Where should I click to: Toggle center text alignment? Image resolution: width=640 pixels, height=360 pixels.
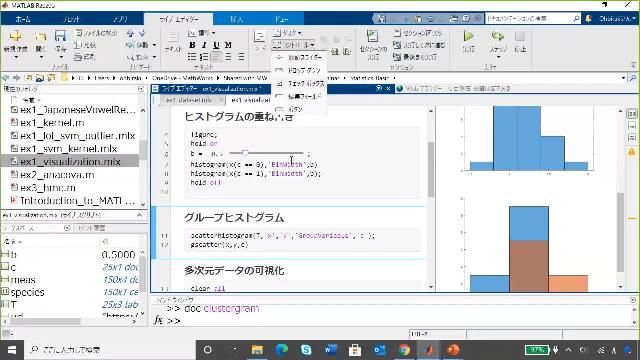(229, 57)
